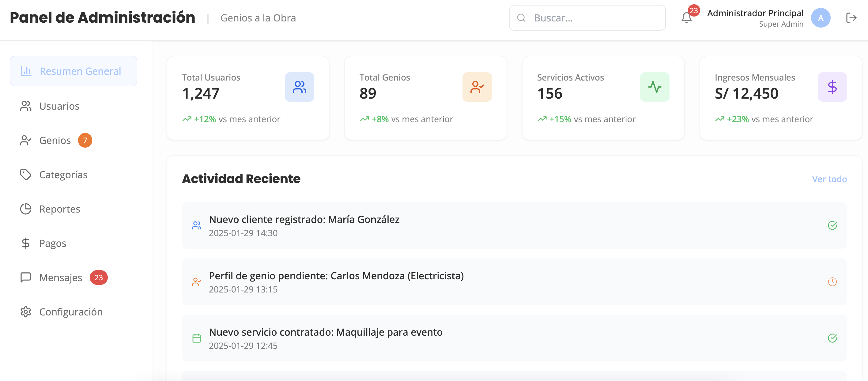
Task: Open Mensajes with 23 unread badge
Action: pyautogui.click(x=61, y=277)
